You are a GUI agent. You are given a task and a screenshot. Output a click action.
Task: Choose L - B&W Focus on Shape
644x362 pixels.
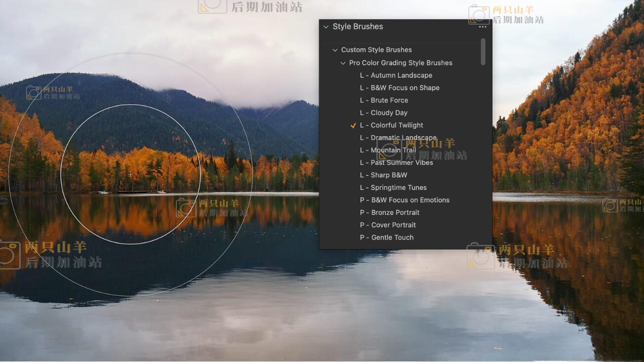pos(400,88)
